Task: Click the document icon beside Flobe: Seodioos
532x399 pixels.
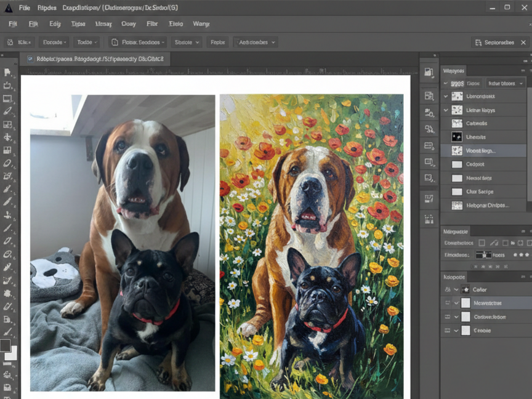Action: [115, 42]
